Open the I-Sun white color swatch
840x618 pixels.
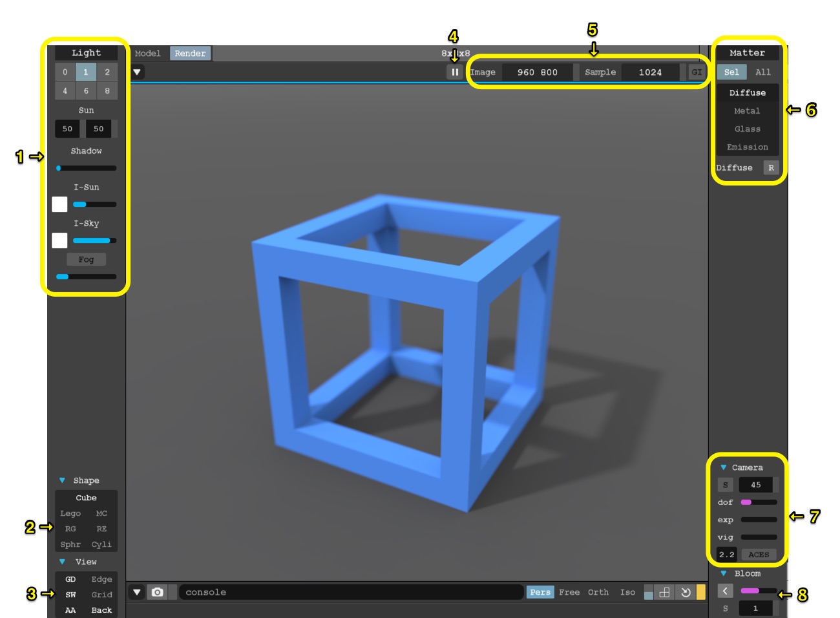click(59, 204)
